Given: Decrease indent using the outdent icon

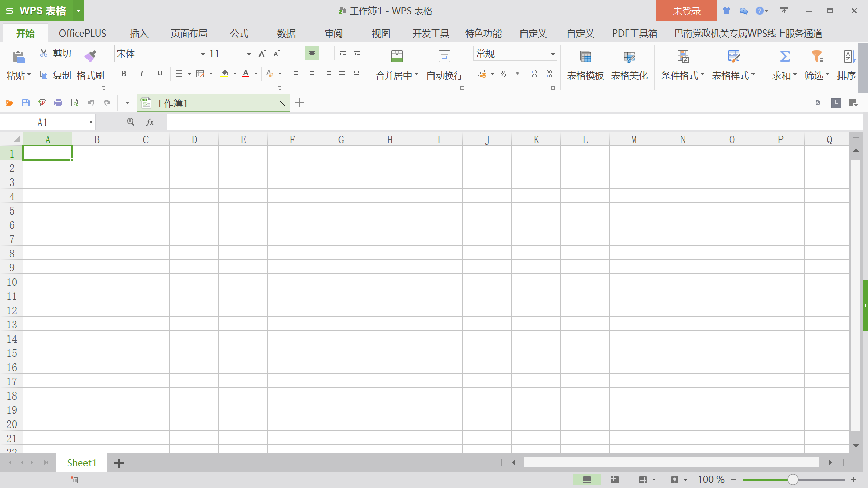Looking at the screenshot, I should click(x=342, y=53).
